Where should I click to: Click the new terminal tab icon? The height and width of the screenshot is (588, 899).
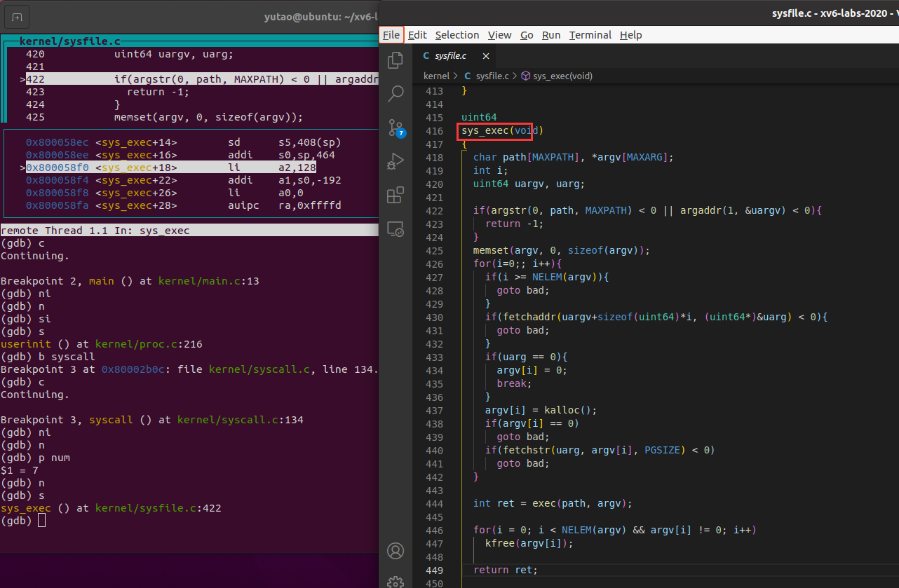[x=17, y=17]
